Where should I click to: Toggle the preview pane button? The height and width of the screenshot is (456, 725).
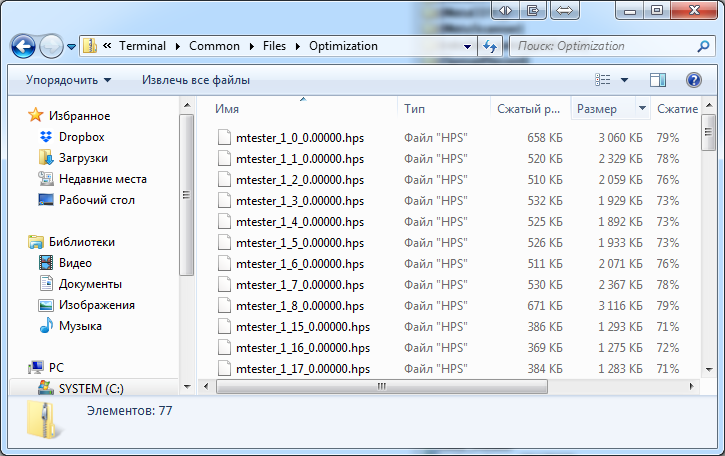657,80
